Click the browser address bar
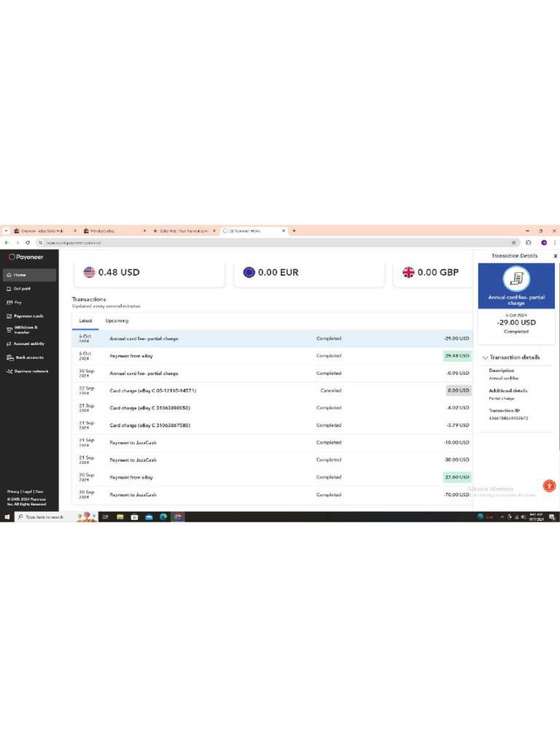This screenshot has width=560, height=747. coord(276,242)
